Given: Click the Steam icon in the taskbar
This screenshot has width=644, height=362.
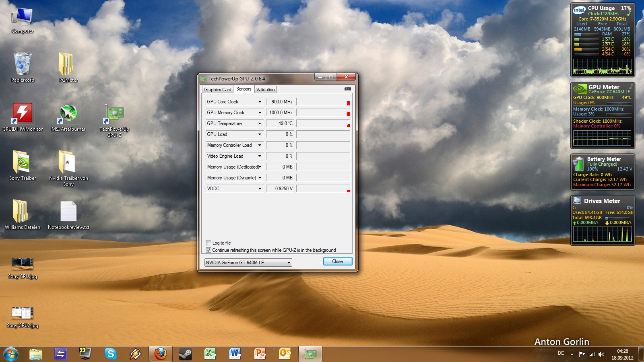Looking at the screenshot, I should pyautogui.click(x=185, y=354).
